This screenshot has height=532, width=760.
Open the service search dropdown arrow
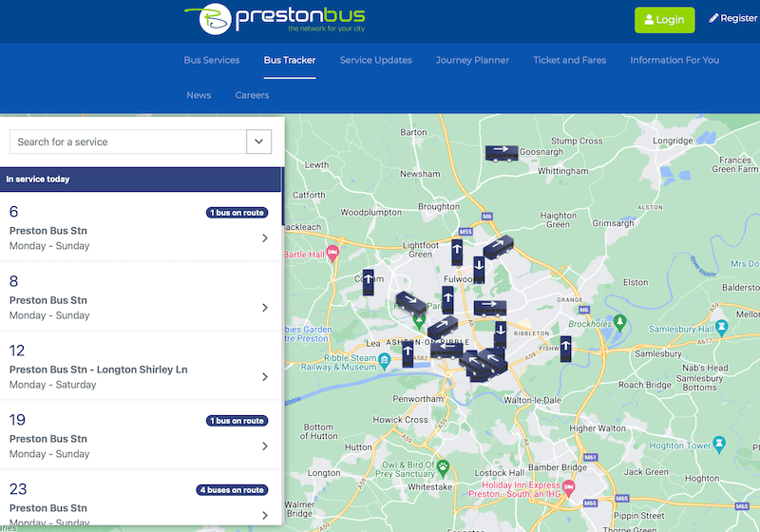(x=258, y=142)
